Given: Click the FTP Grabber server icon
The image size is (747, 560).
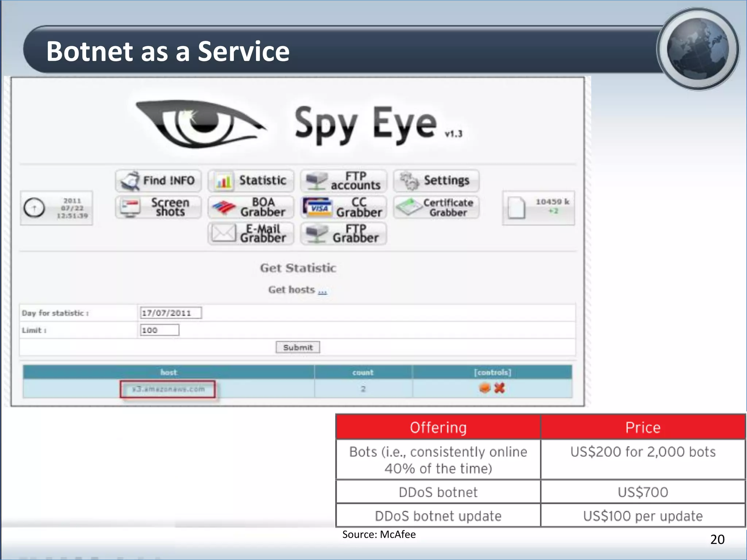Looking at the screenshot, I should 316,234.
